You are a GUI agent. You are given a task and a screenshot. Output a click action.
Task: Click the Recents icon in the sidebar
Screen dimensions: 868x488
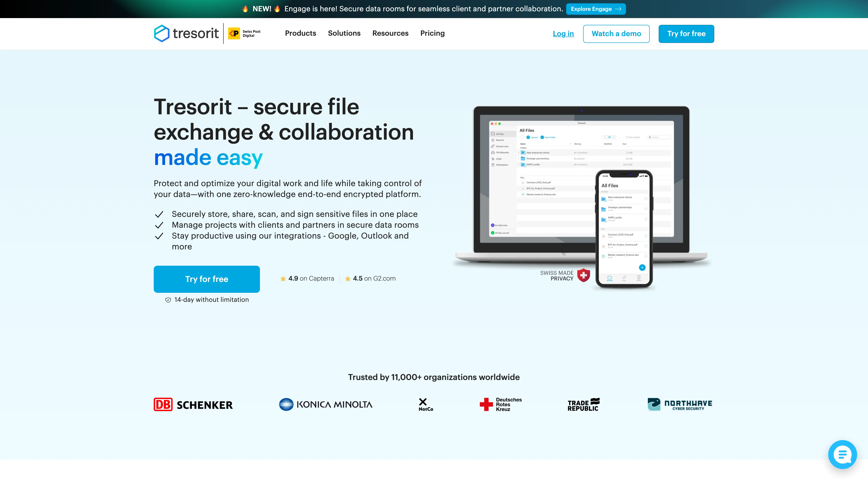[493, 140]
